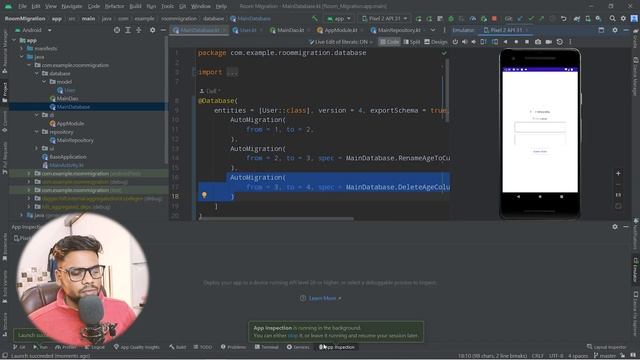Switch to the AppModule.kt editor tab
The image size is (640, 360).
point(338,30)
